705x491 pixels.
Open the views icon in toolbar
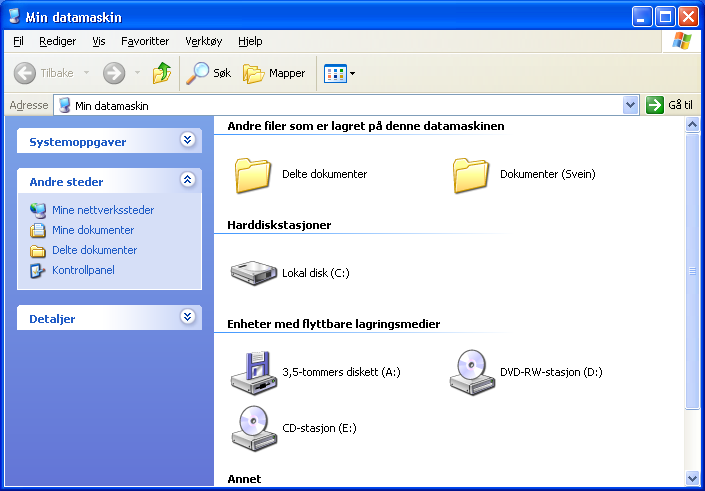(x=335, y=73)
